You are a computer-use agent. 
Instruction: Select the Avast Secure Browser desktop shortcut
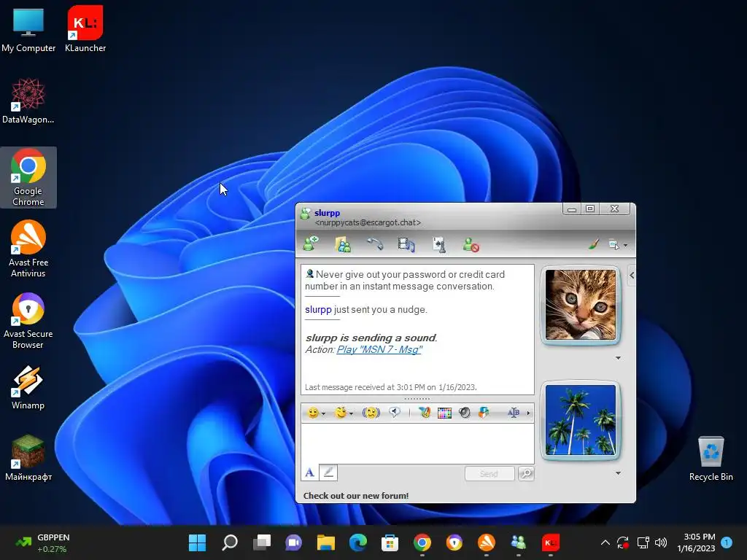pos(28,321)
